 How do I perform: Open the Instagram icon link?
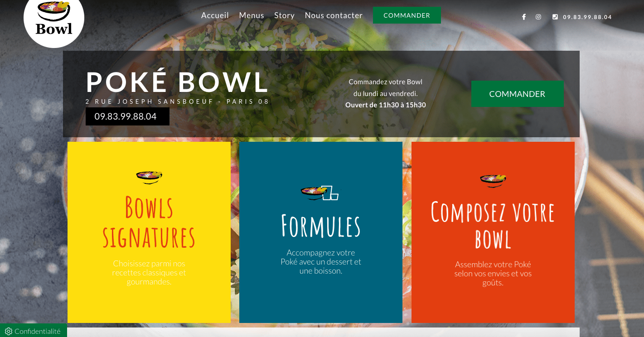pos(538,17)
